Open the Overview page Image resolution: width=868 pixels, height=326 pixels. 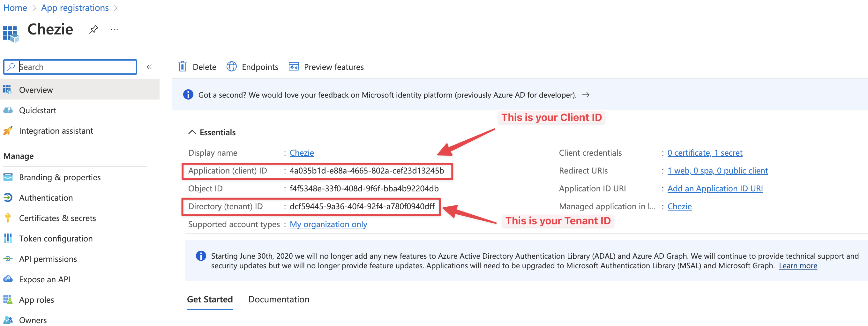[x=79, y=90]
